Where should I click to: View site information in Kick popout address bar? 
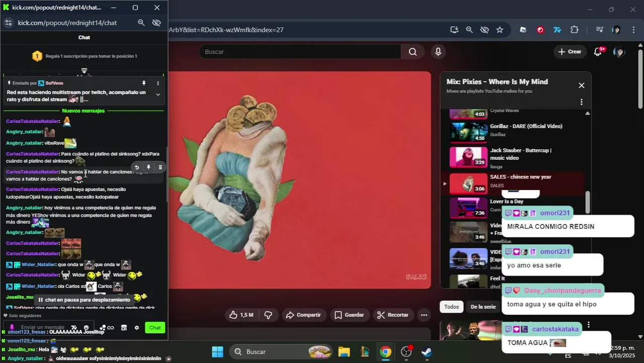(8, 23)
